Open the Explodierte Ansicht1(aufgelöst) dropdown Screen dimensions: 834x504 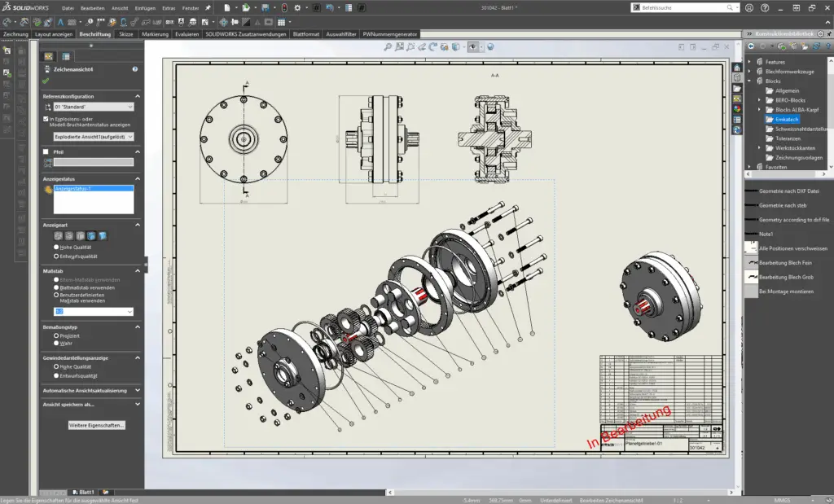pyautogui.click(x=93, y=137)
